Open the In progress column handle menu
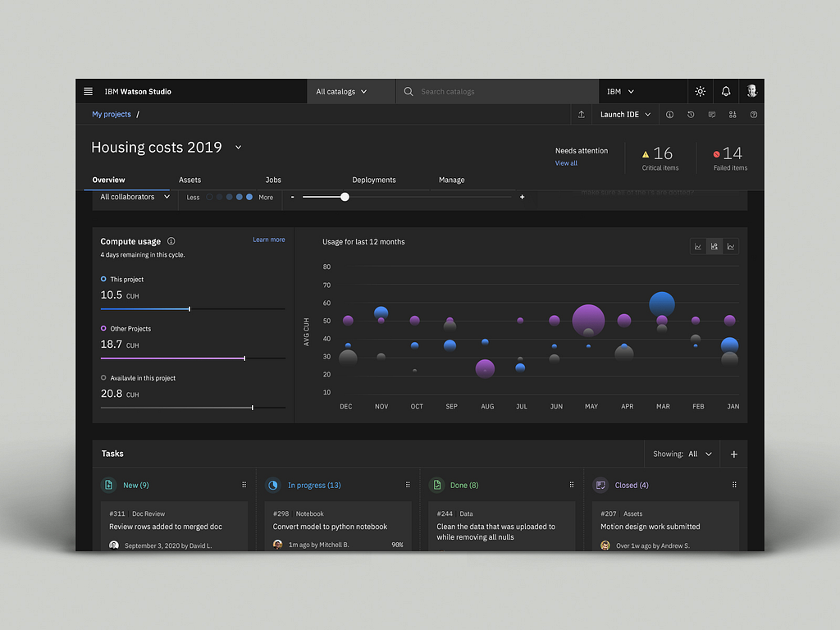The width and height of the screenshot is (840, 630). click(408, 485)
